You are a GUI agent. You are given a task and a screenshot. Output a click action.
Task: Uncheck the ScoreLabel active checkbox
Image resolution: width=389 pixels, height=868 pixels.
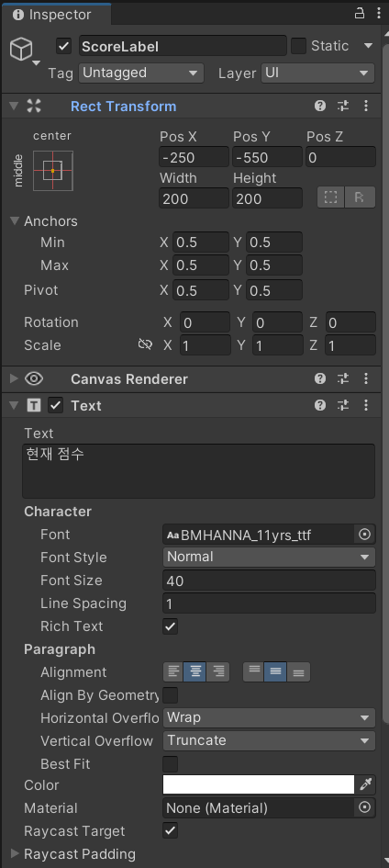pos(64,46)
